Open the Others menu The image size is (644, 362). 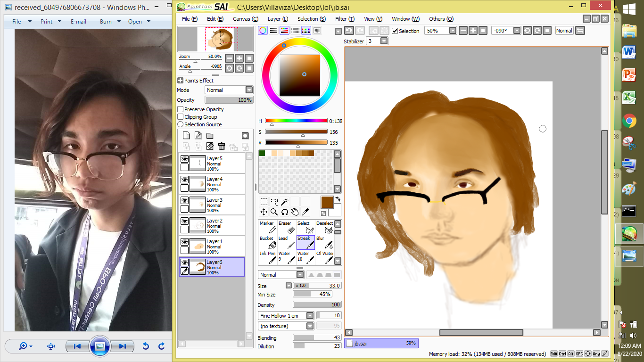(441, 19)
